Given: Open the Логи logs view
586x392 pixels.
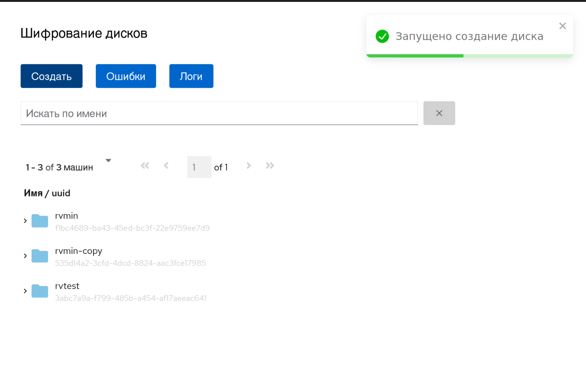Looking at the screenshot, I should pos(191,76).
